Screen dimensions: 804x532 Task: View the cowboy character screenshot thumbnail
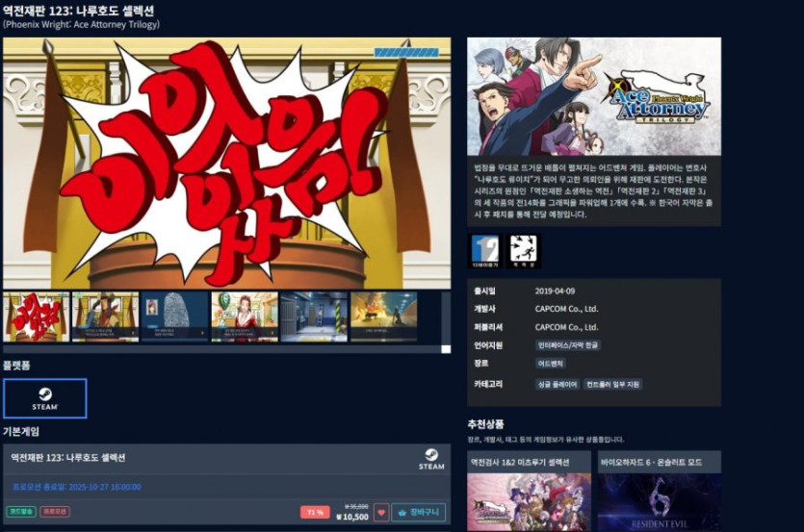106,317
